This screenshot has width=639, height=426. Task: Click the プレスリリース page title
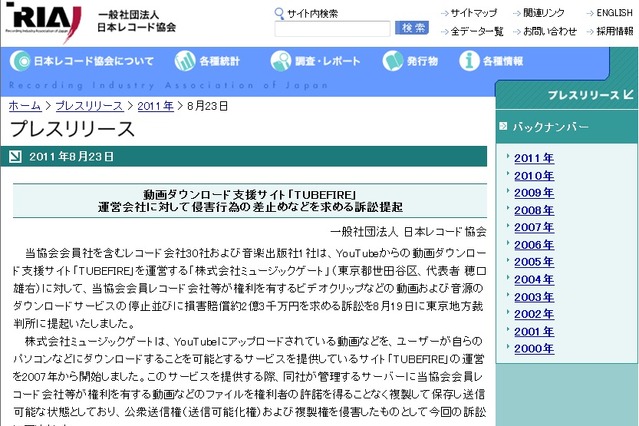(x=72, y=129)
